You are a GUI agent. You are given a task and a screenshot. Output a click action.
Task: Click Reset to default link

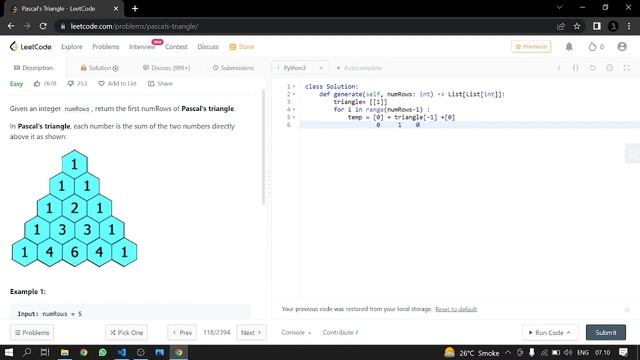coord(456,309)
